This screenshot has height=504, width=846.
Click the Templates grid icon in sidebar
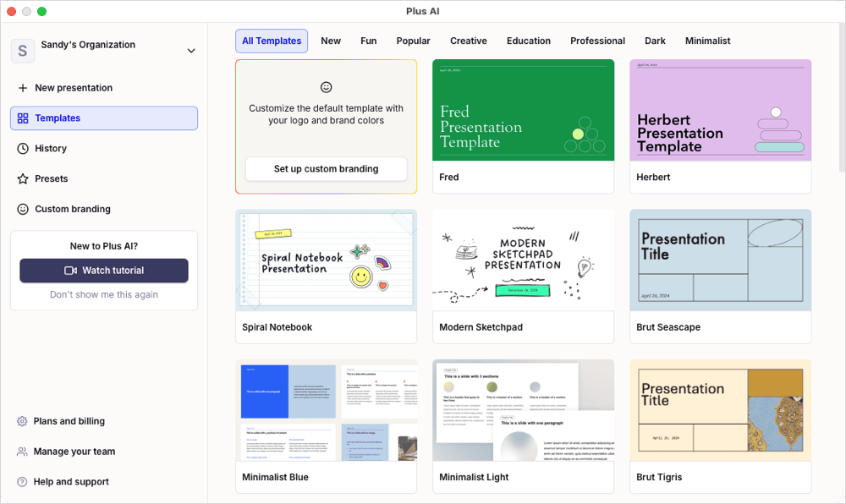coord(23,118)
